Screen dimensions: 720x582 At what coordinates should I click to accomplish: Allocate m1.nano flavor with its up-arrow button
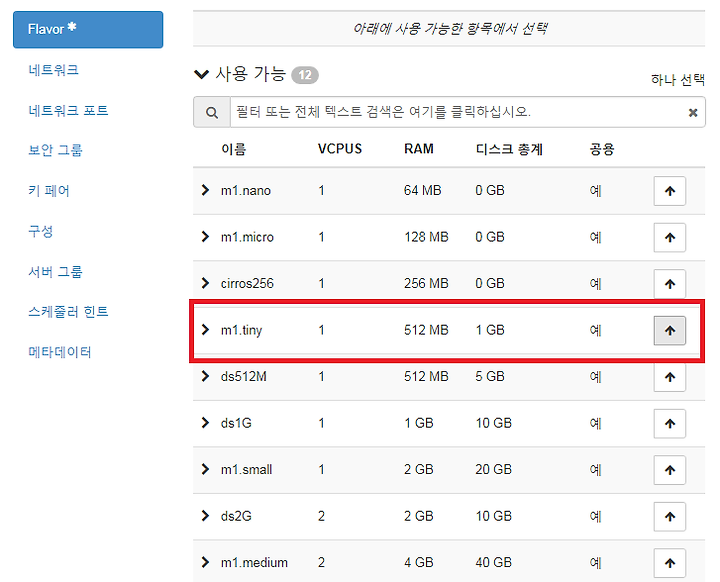point(669,191)
